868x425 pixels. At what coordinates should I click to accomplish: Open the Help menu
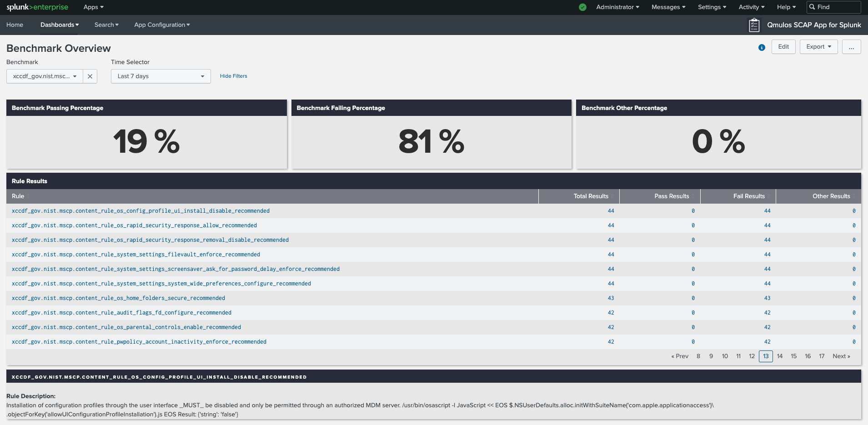tap(786, 7)
